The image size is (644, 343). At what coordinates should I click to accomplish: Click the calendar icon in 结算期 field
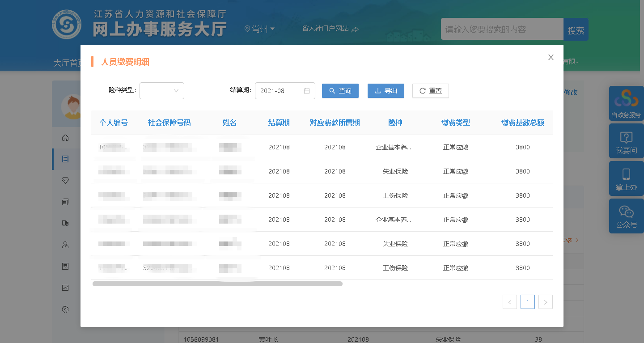pos(307,91)
